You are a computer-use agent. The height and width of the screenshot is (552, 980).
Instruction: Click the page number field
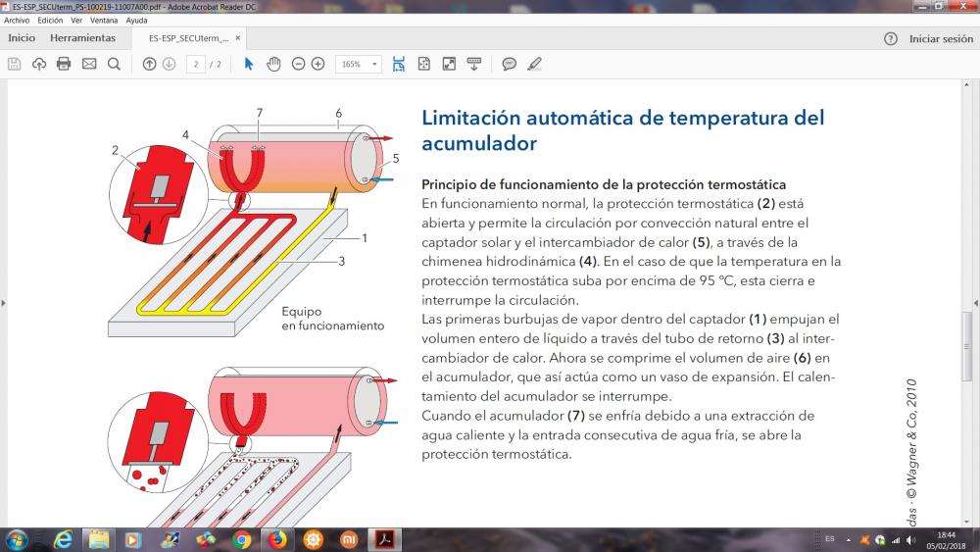click(196, 64)
